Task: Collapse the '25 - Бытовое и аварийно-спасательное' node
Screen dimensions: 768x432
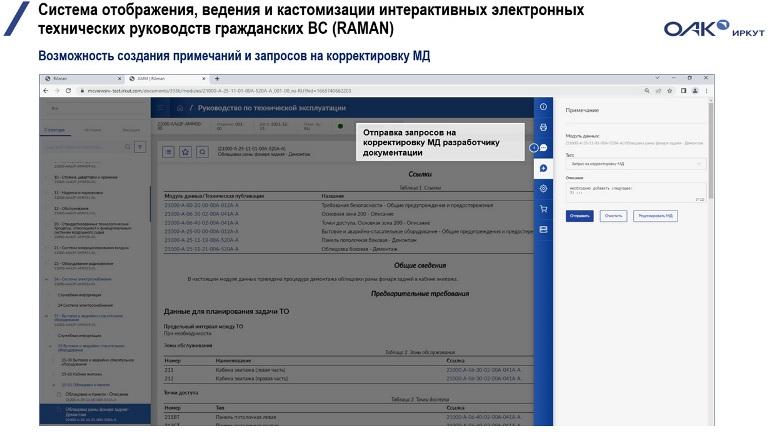Action: tap(47, 316)
